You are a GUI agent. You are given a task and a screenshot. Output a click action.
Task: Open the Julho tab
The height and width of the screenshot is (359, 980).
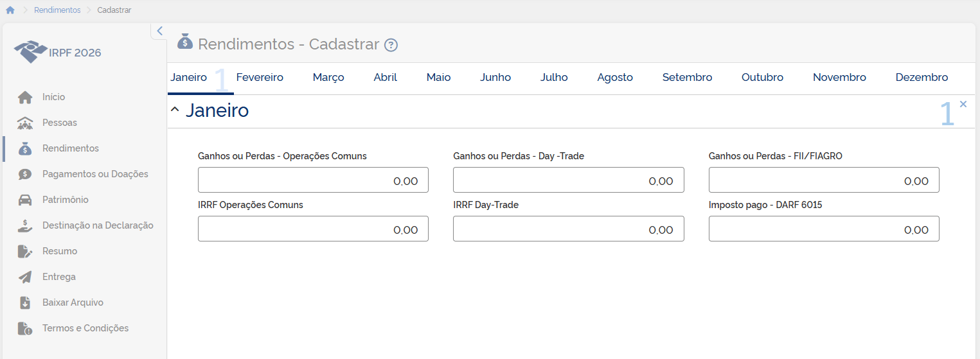pos(554,78)
